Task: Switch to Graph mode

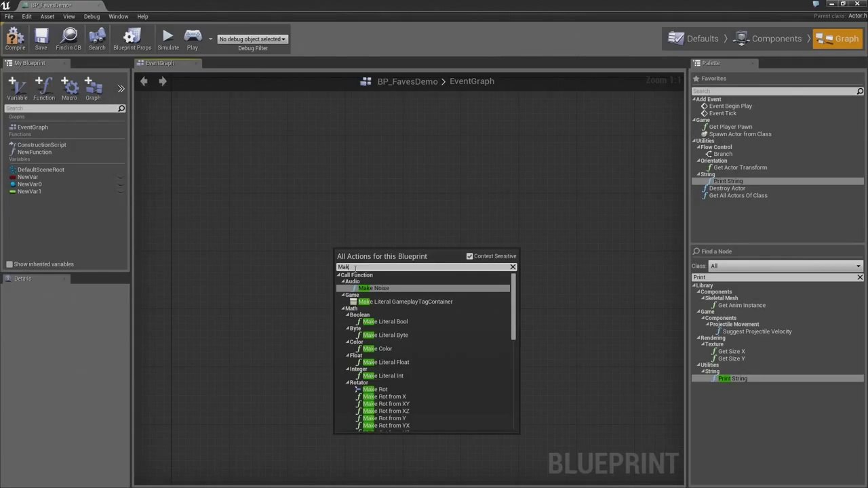Action: (x=837, y=39)
